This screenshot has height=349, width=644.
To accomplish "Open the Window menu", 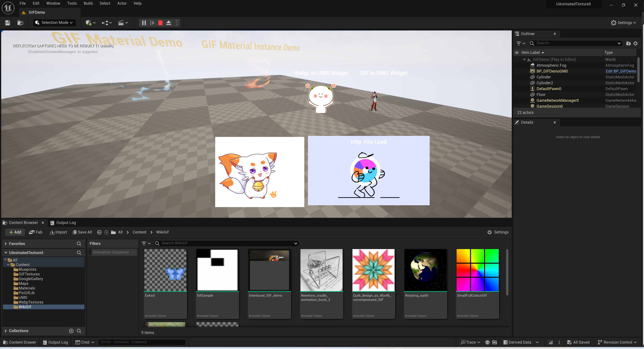I will (x=53, y=3).
